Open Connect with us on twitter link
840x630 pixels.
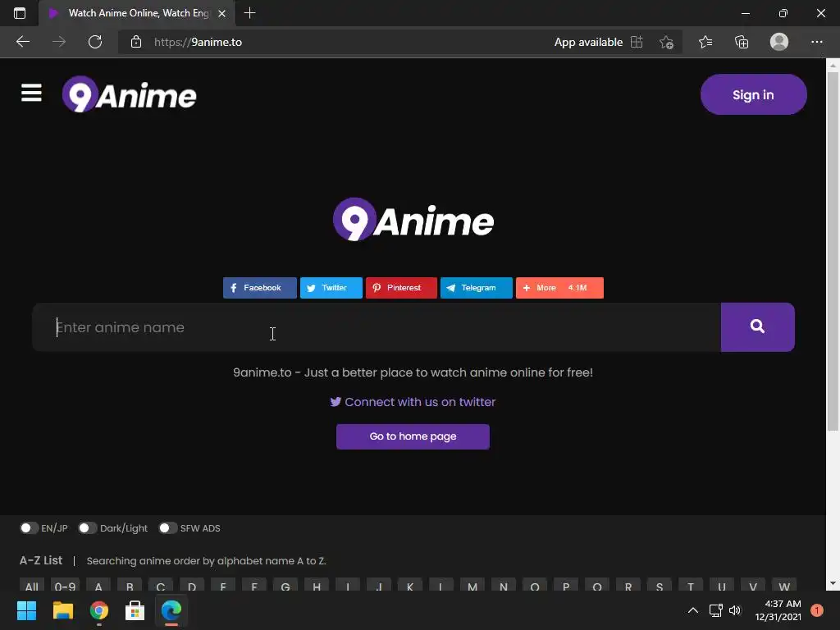413,402
